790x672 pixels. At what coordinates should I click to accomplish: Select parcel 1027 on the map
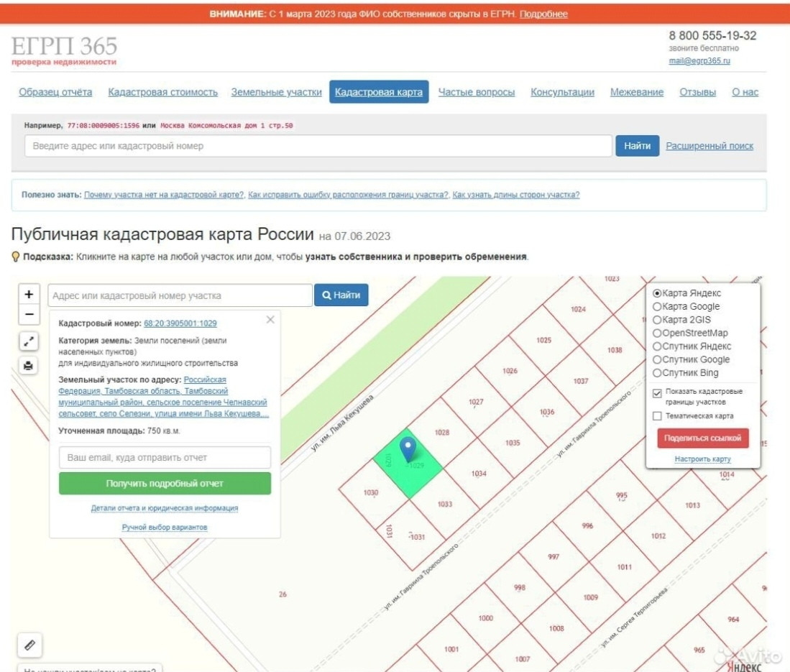click(476, 402)
